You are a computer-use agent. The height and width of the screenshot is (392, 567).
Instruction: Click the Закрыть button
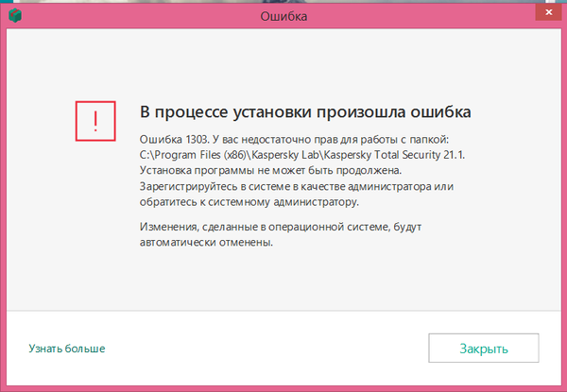[484, 348]
